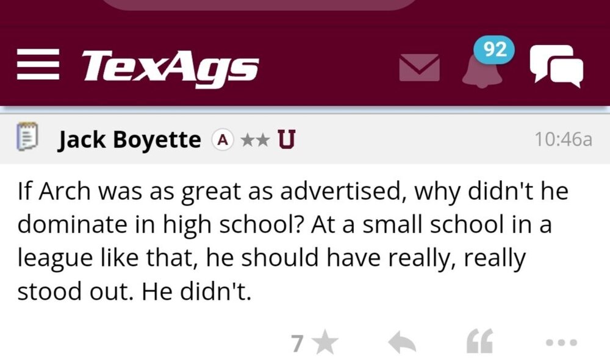Open the private messages envelope icon
This screenshot has height=364, width=610.
pos(419,66)
